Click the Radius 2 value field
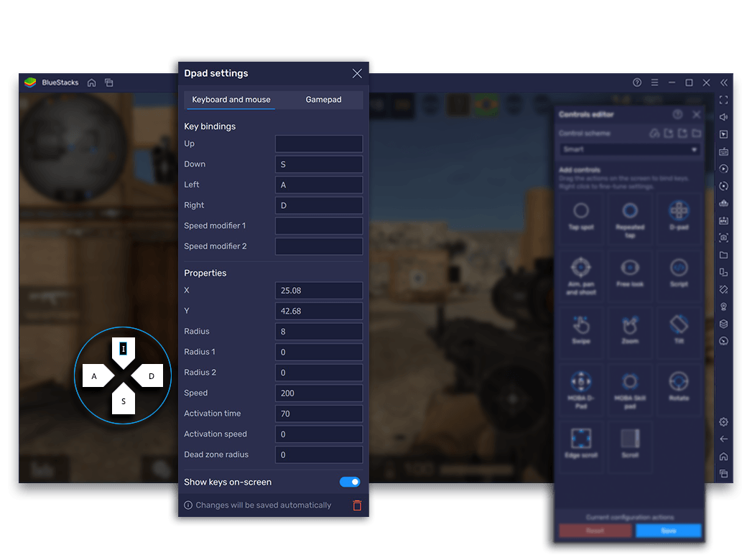Image resolution: width=747 pixels, height=560 pixels. 319,373
